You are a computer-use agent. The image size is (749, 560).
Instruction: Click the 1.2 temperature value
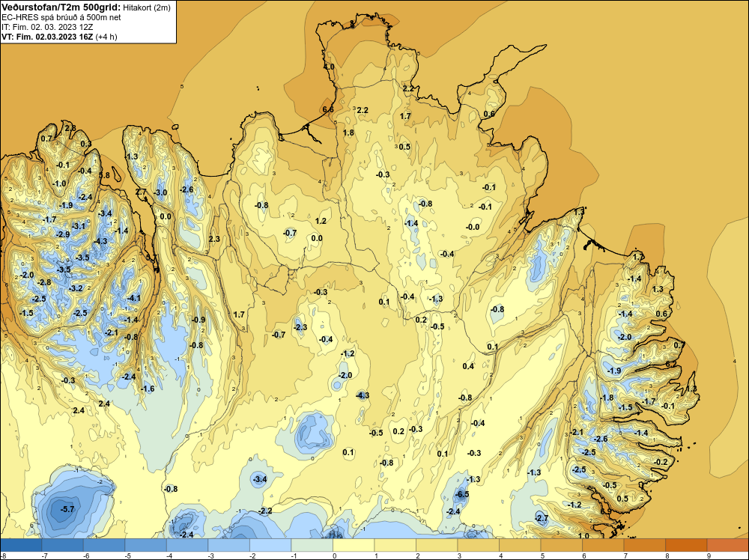(x=321, y=221)
